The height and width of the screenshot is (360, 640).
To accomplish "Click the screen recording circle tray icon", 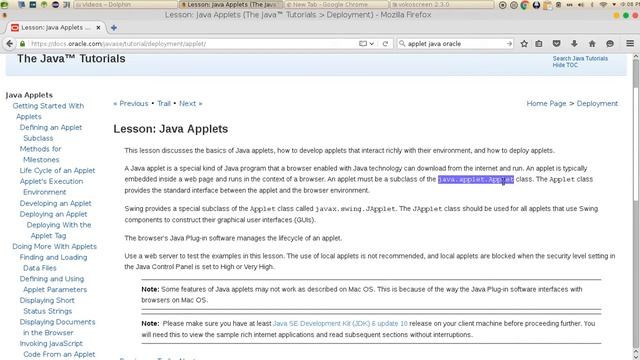I will pyautogui.click(x=503, y=5).
